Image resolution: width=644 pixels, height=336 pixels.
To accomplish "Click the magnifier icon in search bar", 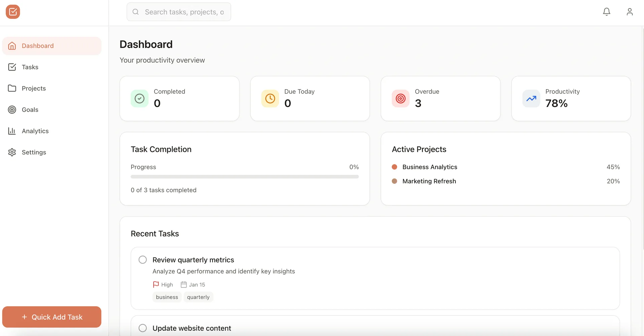I will [x=136, y=12].
